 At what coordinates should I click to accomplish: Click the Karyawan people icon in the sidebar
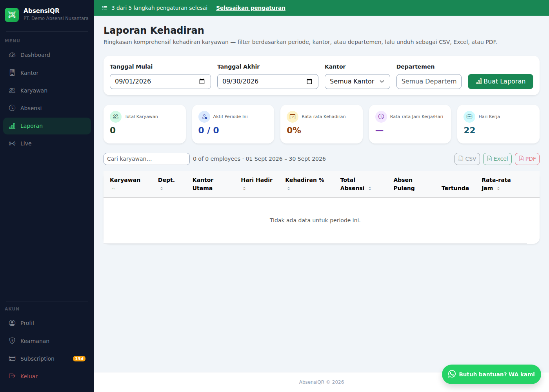coord(12,91)
